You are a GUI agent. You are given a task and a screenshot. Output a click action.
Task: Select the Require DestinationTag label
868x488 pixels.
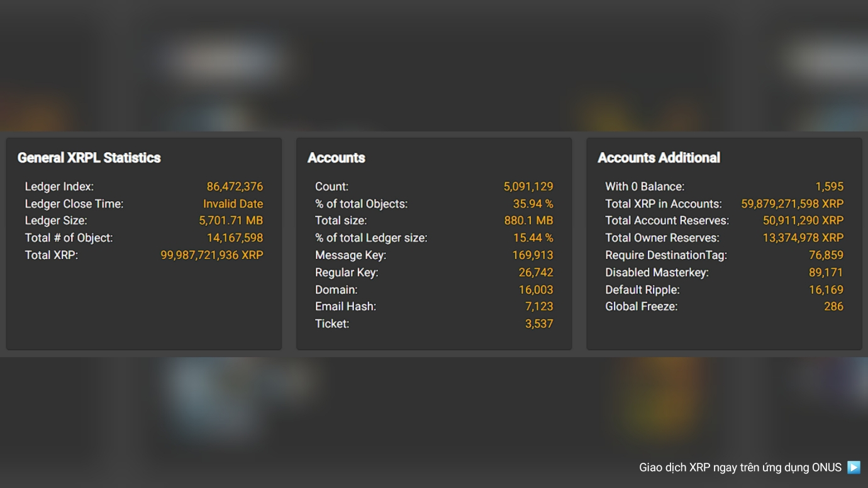[x=665, y=255]
